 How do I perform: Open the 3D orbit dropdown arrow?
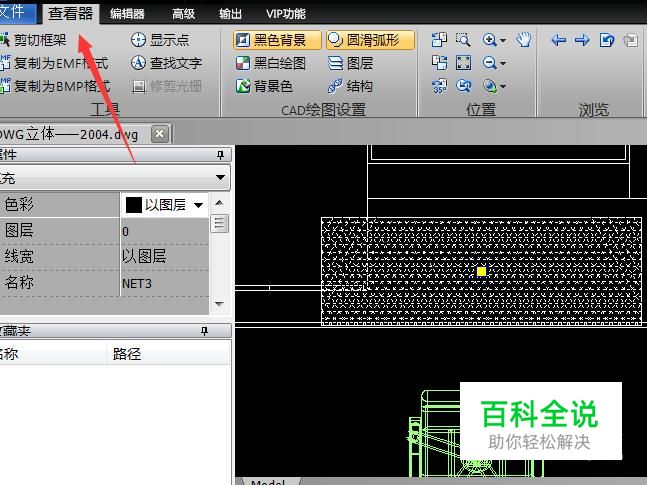click(503, 87)
